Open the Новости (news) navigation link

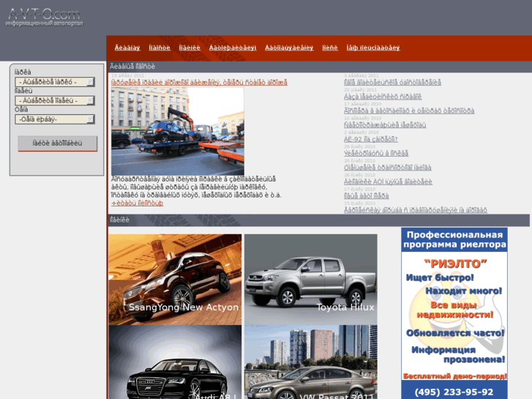[160, 48]
